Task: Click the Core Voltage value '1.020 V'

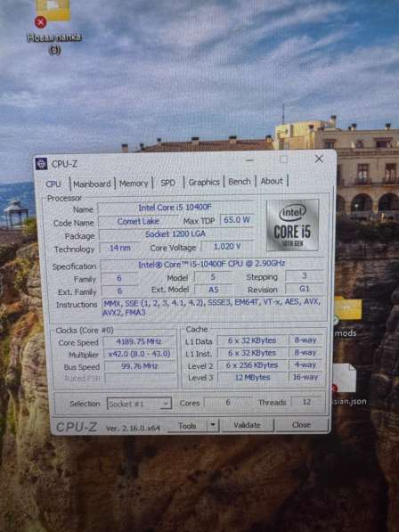Action: click(227, 246)
